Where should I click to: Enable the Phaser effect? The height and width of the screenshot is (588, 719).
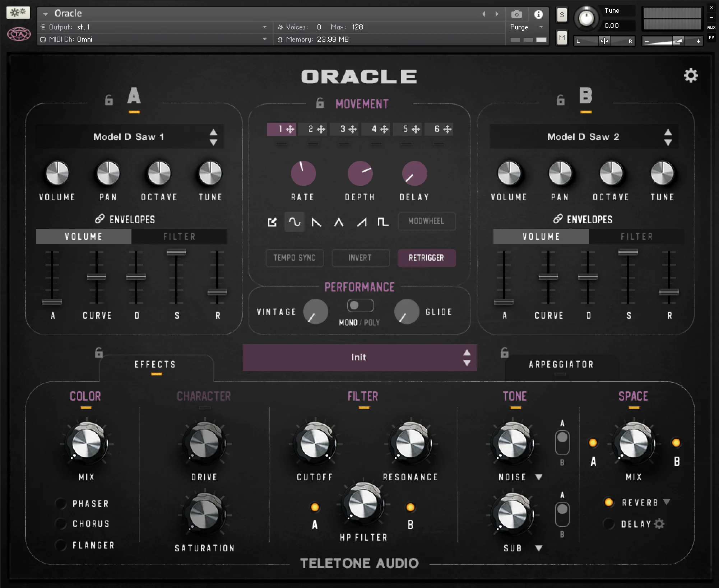point(61,504)
